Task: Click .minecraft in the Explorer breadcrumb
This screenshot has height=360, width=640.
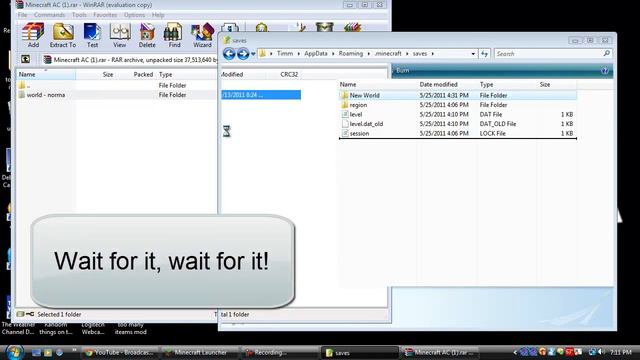Action: click(388, 53)
